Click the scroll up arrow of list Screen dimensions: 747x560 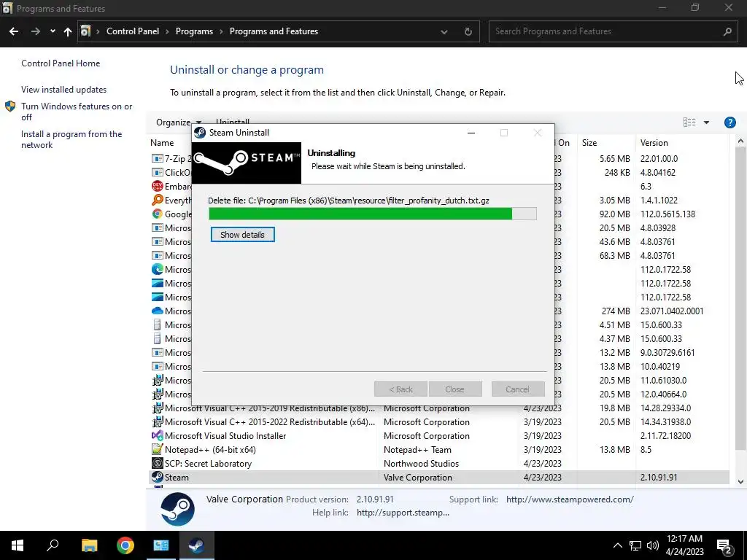(x=740, y=141)
